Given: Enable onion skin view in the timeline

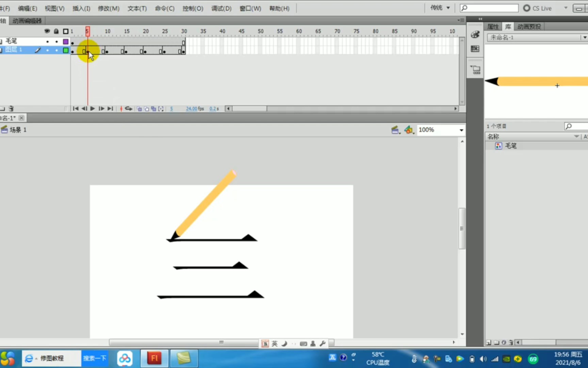Looking at the screenshot, I should pos(139,108).
